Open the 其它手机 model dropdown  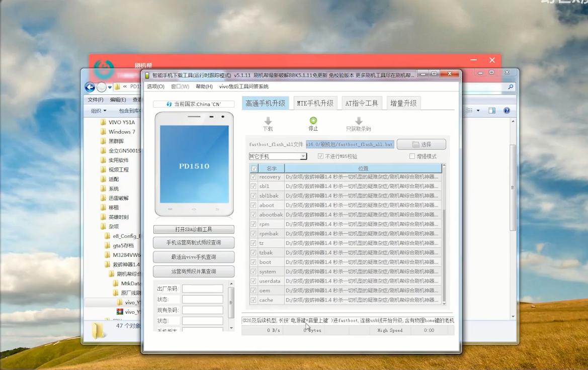coord(278,156)
